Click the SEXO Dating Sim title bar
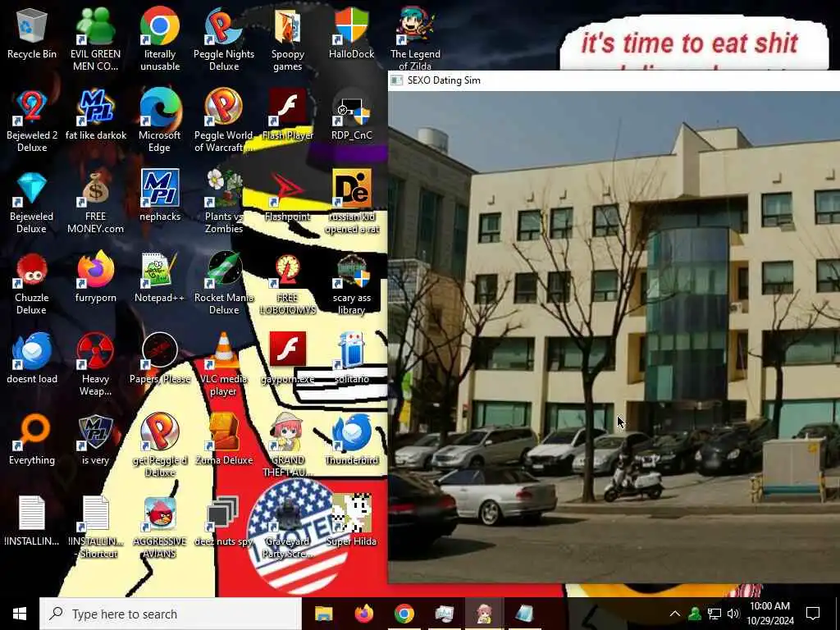 point(614,80)
